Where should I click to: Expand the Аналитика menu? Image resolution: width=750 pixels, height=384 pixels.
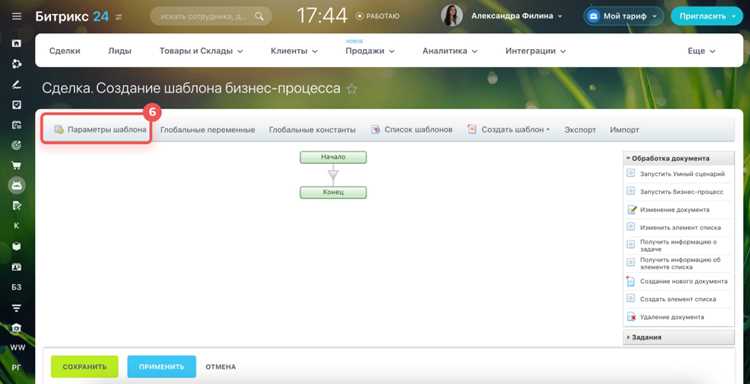point(450,51)
